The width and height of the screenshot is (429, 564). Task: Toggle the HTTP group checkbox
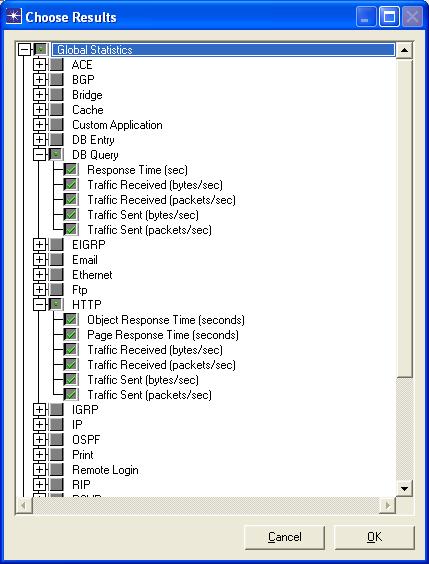(x=56, y=305)
